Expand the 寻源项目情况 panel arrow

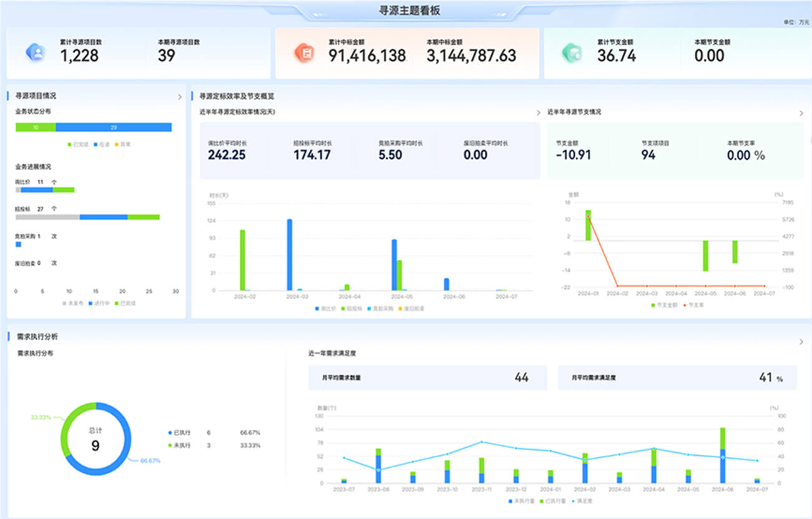coord(180,97)
